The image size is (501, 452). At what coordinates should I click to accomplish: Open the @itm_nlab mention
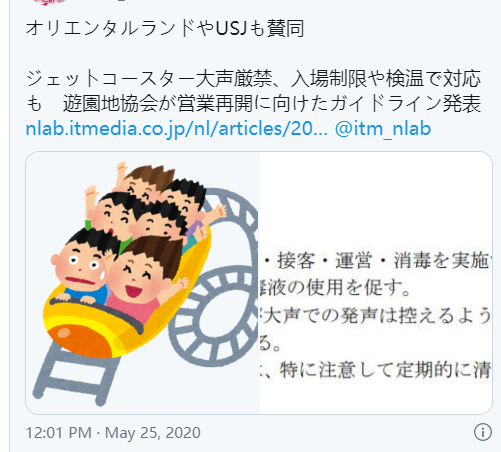(x=383, y=129)
